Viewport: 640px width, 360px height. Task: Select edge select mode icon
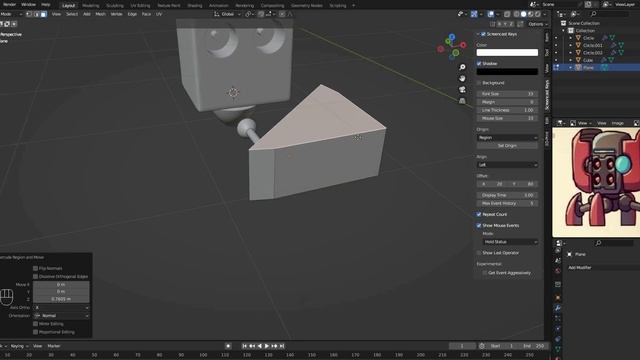pyautogui.click(x=36, y=14)
